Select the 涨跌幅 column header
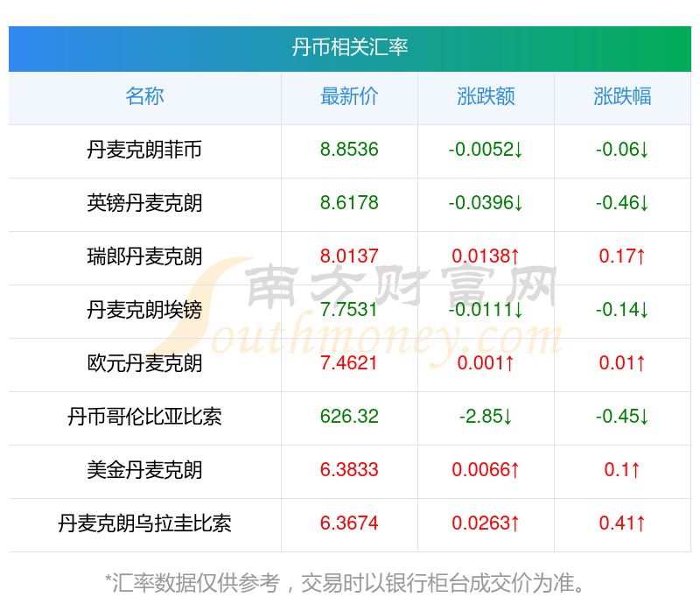700x611 pixels. coord(622,96)
